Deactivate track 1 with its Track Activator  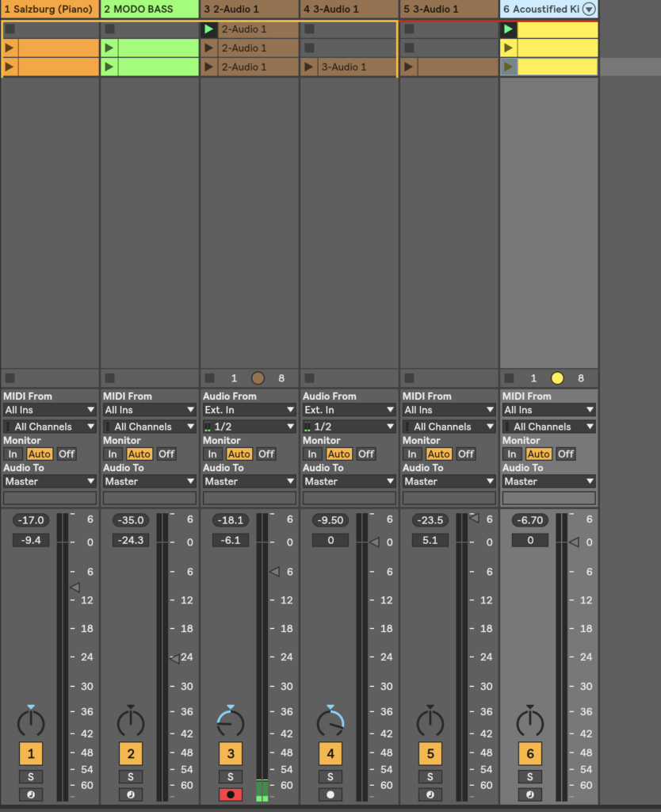pos(31,753)
